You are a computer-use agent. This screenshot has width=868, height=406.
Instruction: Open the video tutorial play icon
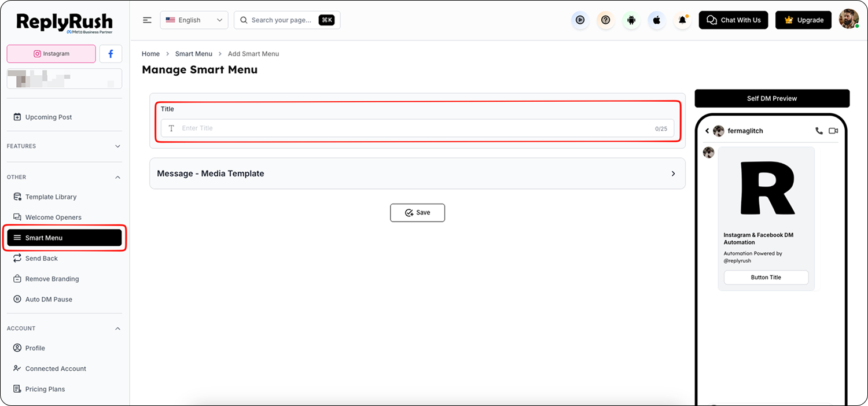click(580, 20)
